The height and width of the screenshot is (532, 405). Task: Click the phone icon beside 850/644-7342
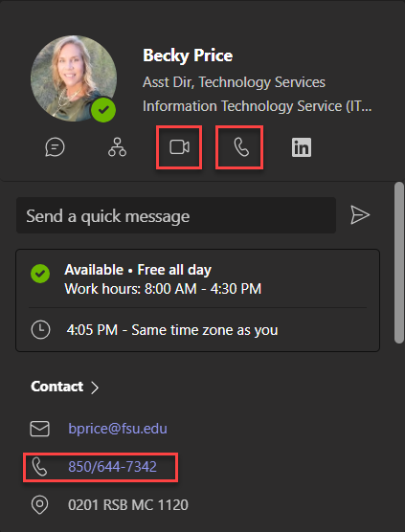39,467
